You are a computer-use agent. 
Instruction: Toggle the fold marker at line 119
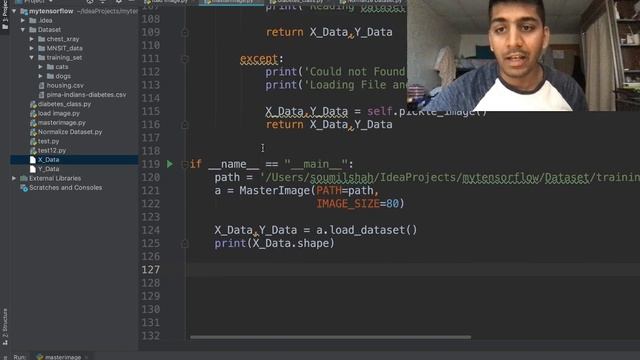(x=184, y=164)
